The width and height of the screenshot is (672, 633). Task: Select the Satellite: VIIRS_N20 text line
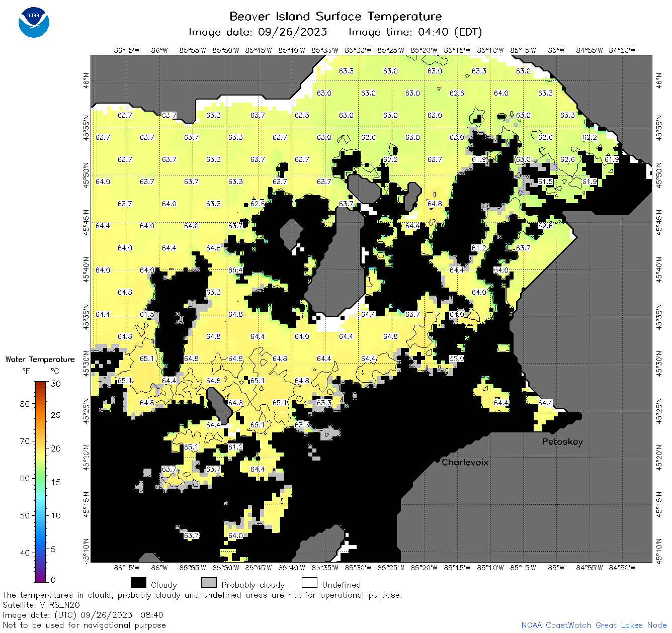(41, 605)
